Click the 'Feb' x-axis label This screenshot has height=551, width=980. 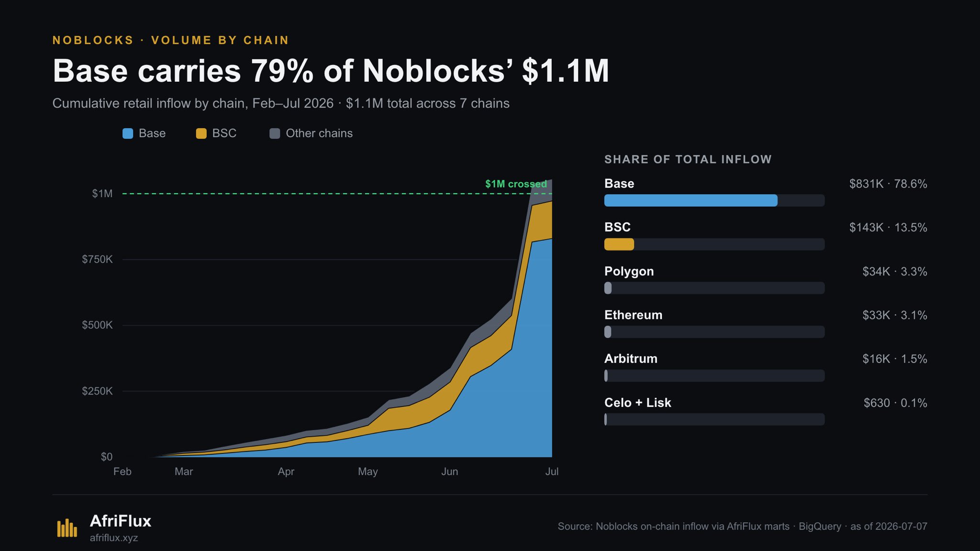pos(122,472)
